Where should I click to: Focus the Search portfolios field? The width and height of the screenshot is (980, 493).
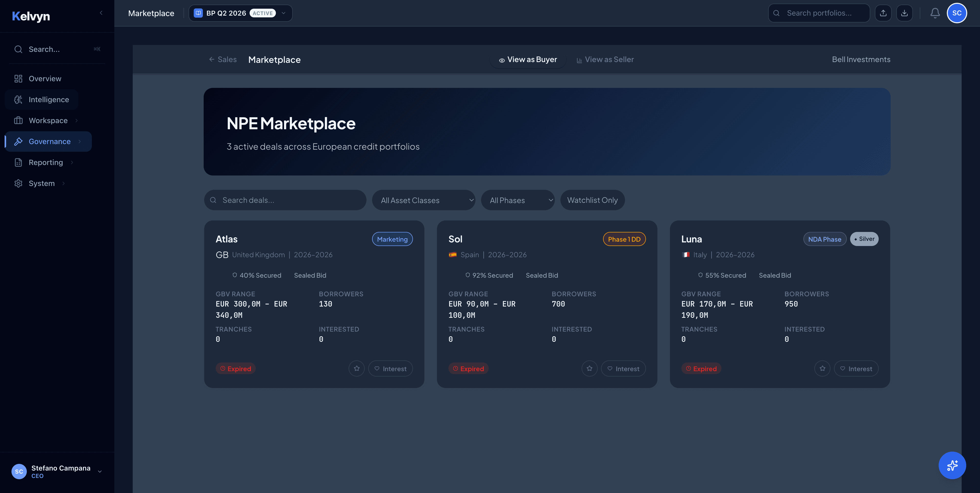(x=819, y=13)
